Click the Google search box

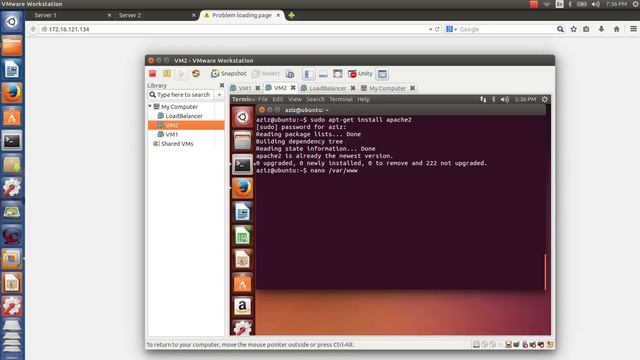pos(506,29)
